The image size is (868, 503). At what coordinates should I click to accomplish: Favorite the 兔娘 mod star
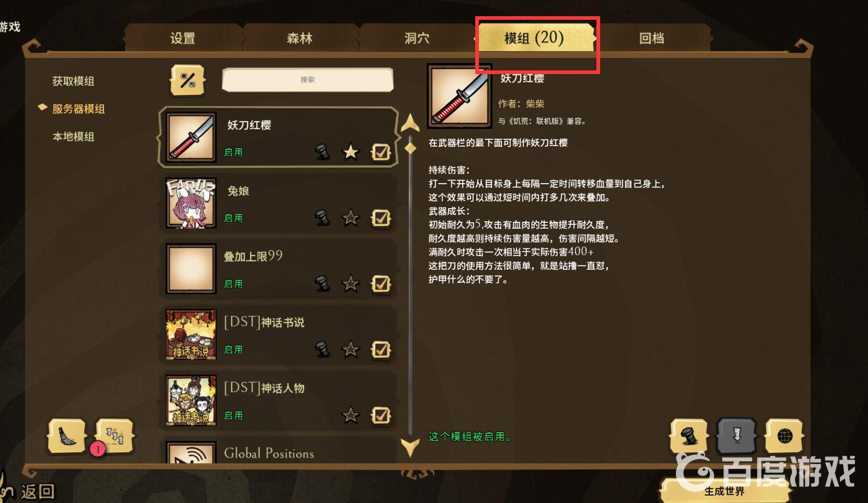pos(350,218)
